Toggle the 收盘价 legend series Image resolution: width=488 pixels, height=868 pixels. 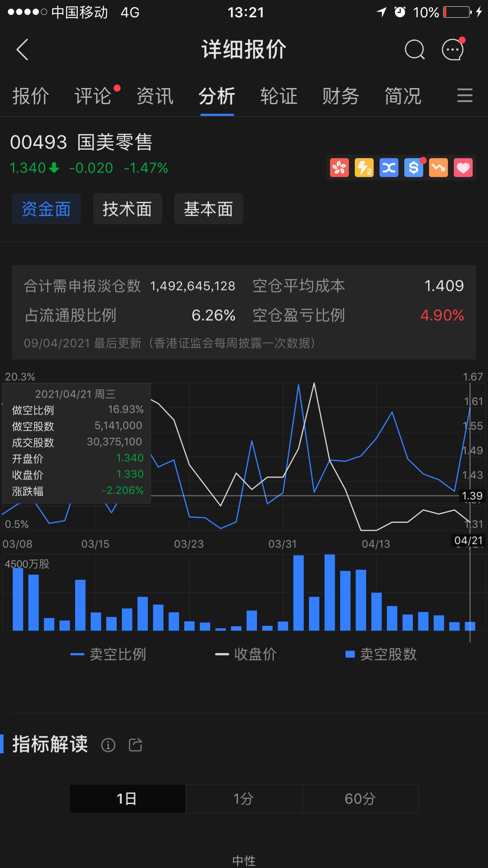246,654
